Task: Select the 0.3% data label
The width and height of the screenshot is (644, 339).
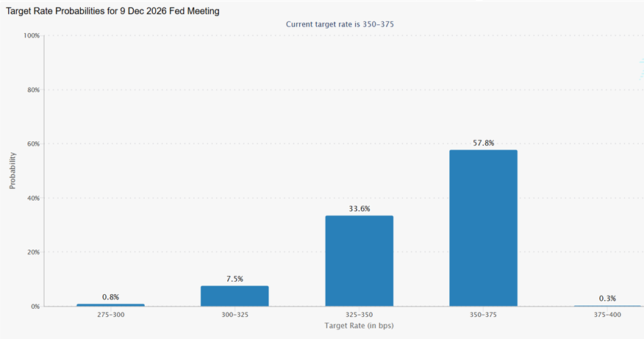Action: [x=607, y=298]
